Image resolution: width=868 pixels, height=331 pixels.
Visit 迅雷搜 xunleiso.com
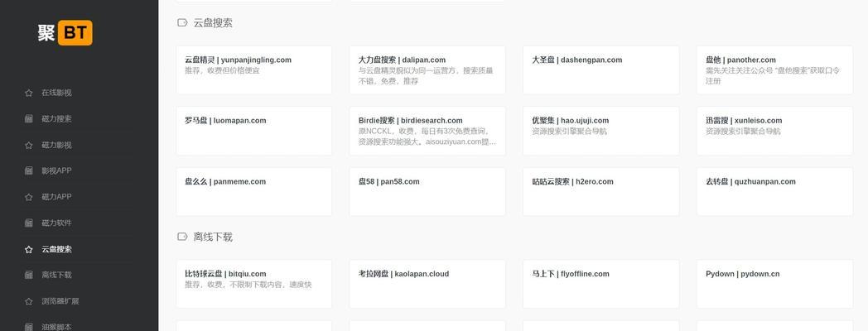774,131
